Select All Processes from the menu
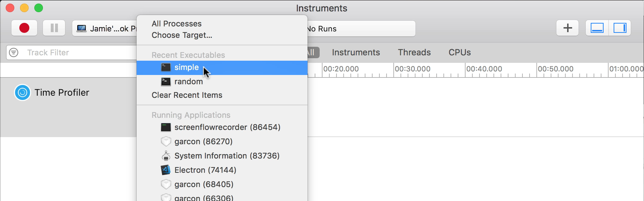This screenshot has height=201, width=644. click(177, 24)
